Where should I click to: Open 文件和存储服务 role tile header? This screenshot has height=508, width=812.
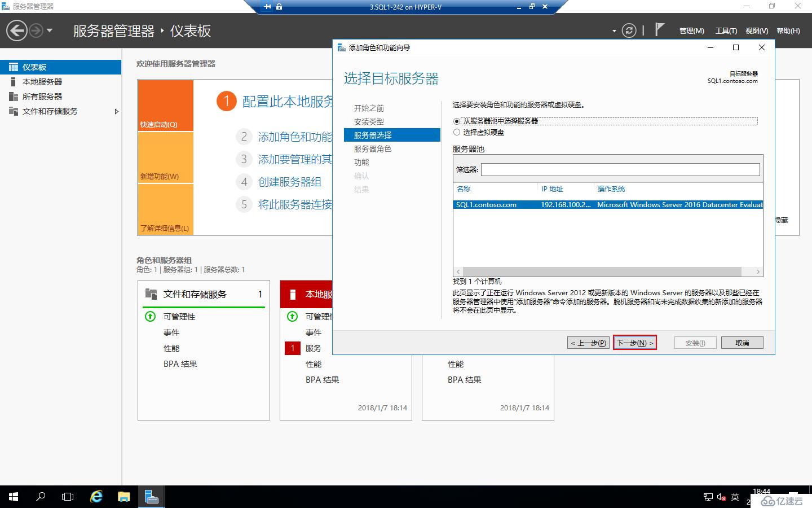pyautogui.click(x=204, y=294)
